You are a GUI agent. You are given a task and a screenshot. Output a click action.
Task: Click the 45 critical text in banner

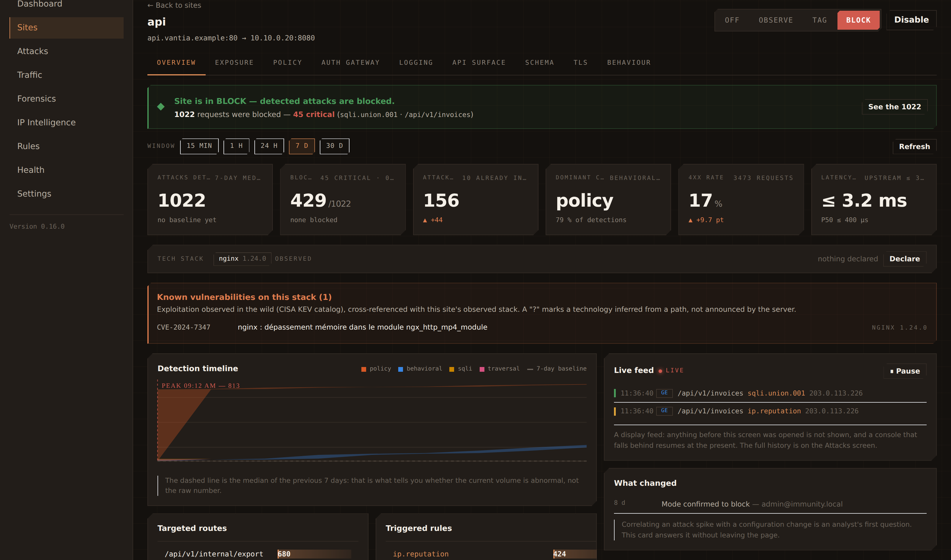point(314,114)
